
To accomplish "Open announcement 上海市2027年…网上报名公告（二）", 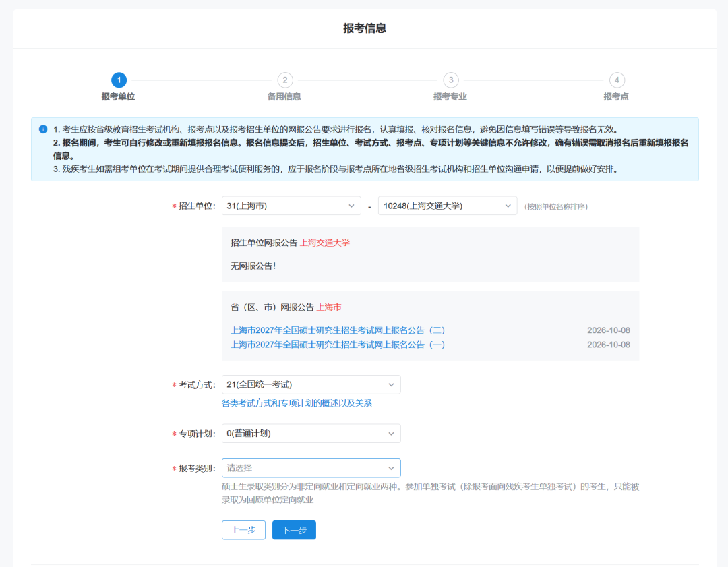I will [338, 330].
